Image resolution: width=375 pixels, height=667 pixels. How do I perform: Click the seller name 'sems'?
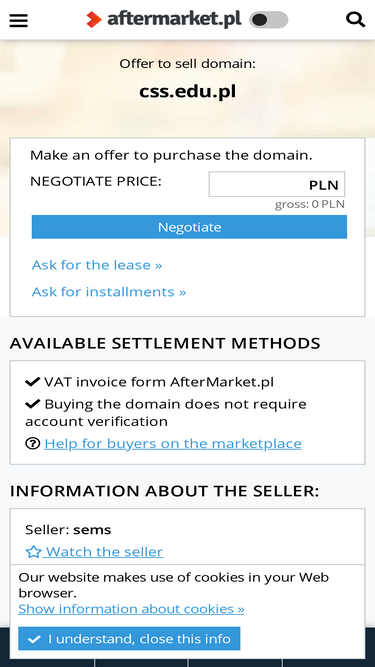[x=92, y=530]
